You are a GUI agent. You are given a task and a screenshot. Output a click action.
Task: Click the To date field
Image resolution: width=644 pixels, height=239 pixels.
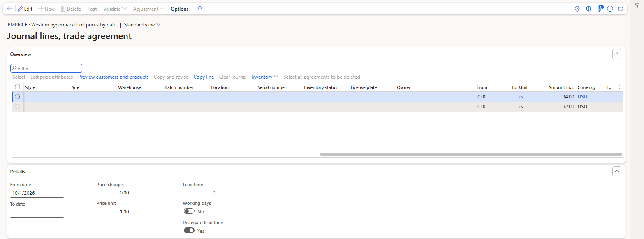click(x=37, y=213)
